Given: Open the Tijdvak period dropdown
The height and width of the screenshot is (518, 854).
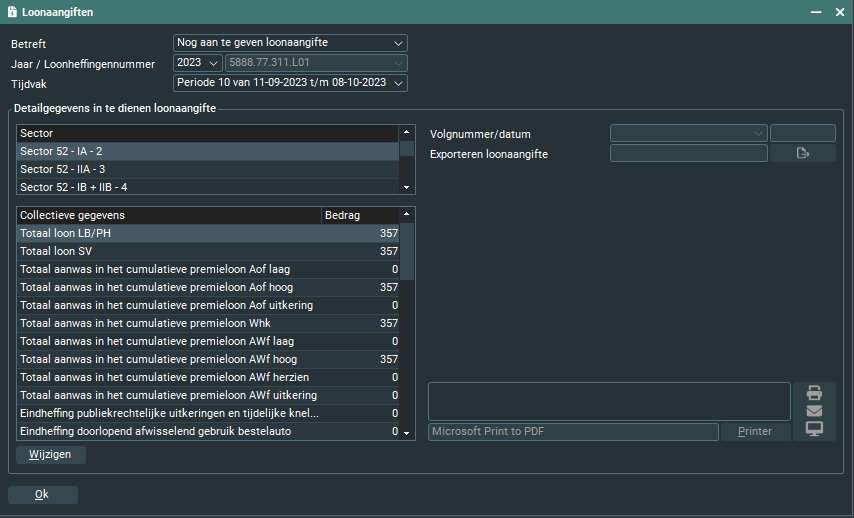Looking at the screenshot, I should click(x=399, y=83).
